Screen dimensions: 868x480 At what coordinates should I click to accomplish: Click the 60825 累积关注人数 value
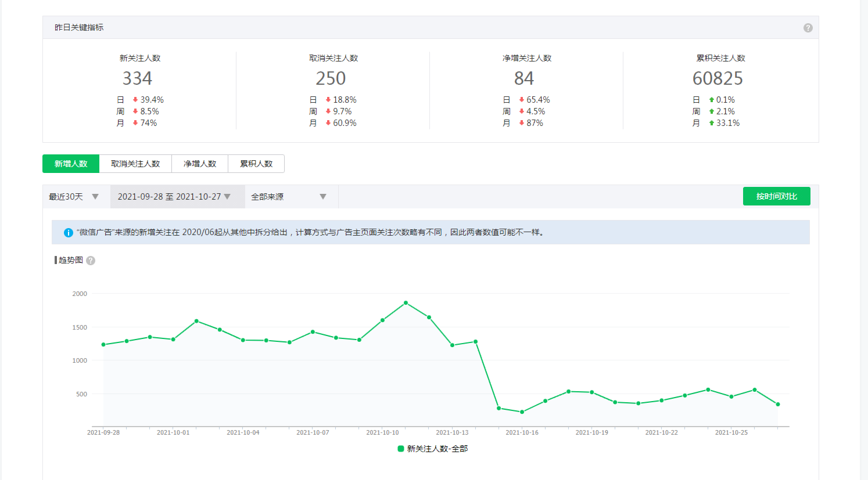click(718, 78)
